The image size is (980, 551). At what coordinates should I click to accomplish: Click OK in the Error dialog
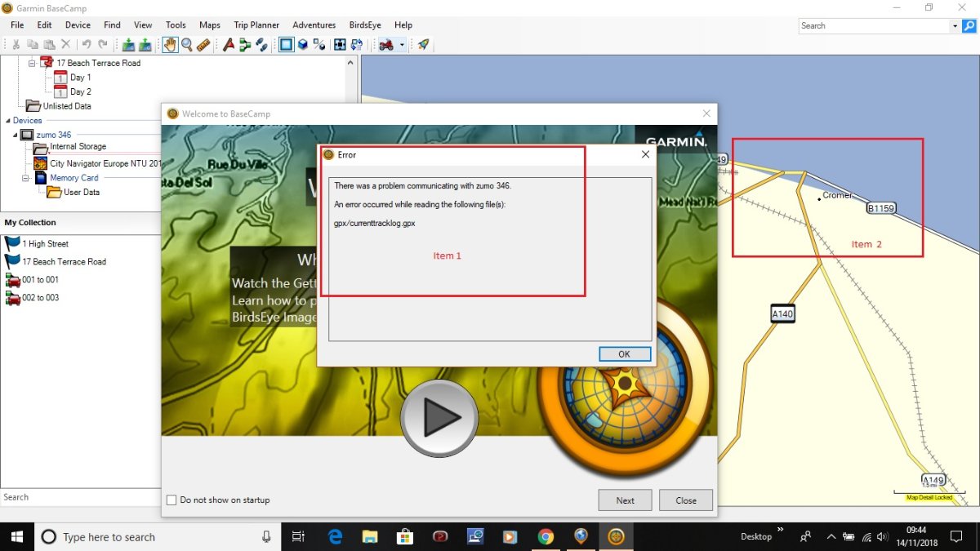pyautogui.click(x=625, y=354)
